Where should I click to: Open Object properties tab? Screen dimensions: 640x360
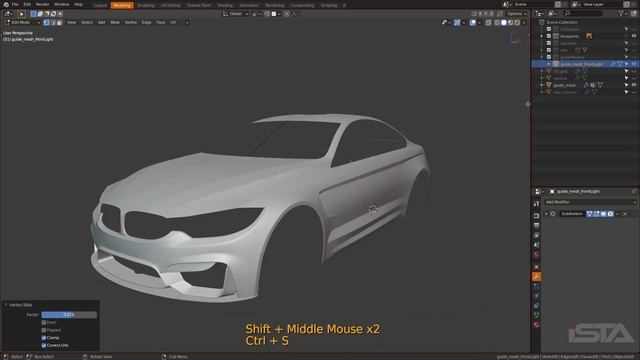point(536,267)
